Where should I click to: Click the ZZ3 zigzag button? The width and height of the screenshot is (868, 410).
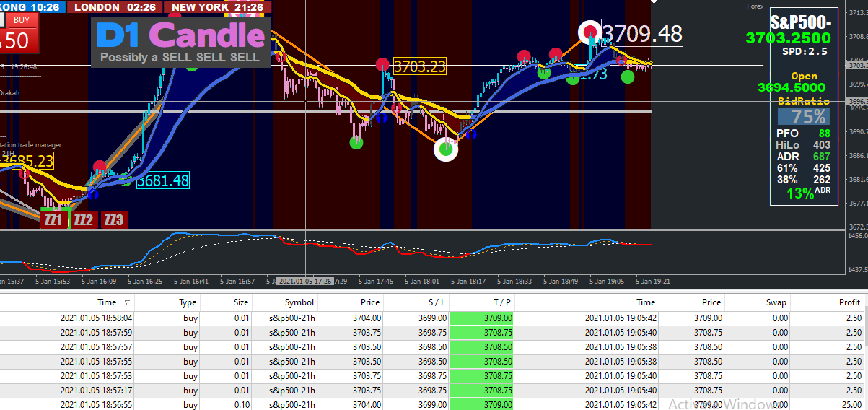point(113,220)
